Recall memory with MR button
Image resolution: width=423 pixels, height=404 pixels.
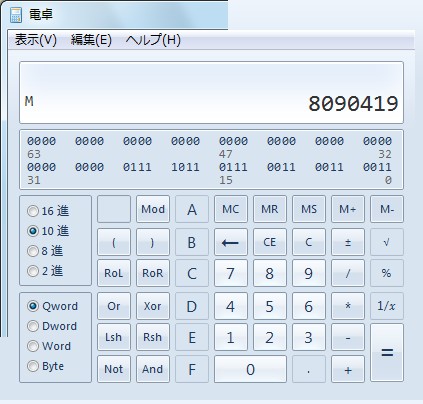click(x=270, y=209)
